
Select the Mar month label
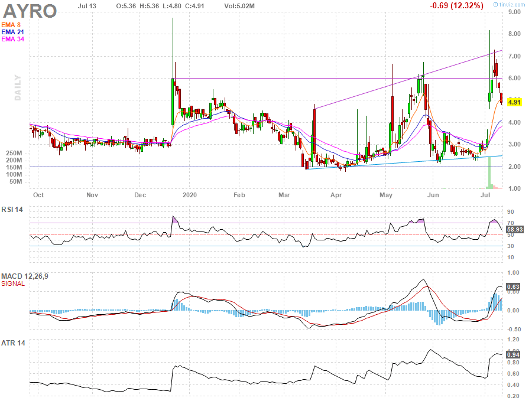284,195
